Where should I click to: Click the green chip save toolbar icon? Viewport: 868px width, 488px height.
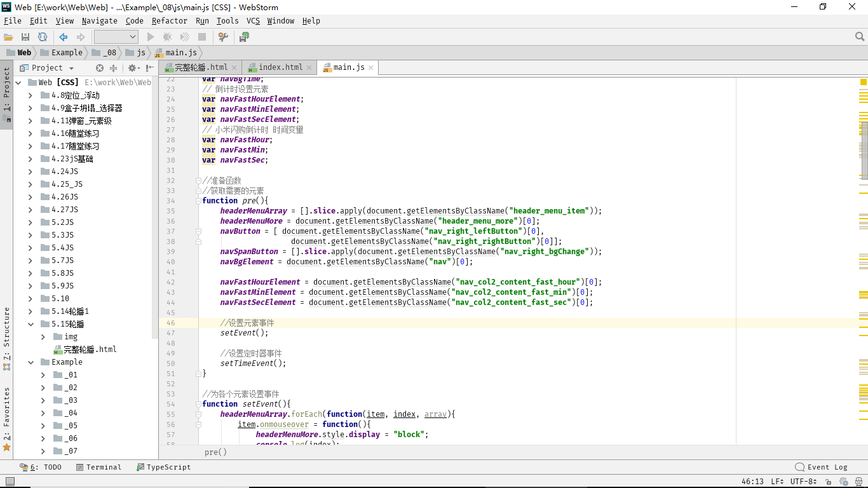pos(244,37)
